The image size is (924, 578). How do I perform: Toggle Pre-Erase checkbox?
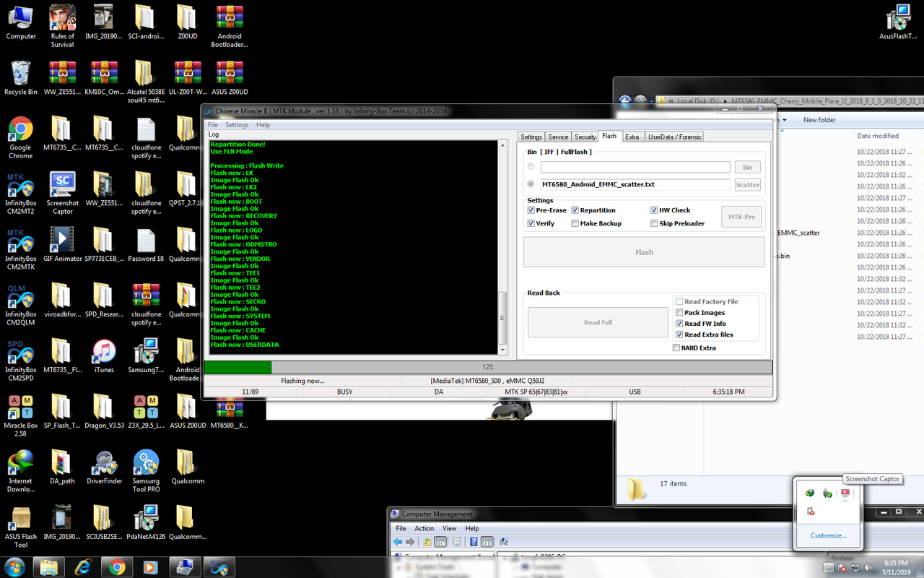tap(532, 210)
